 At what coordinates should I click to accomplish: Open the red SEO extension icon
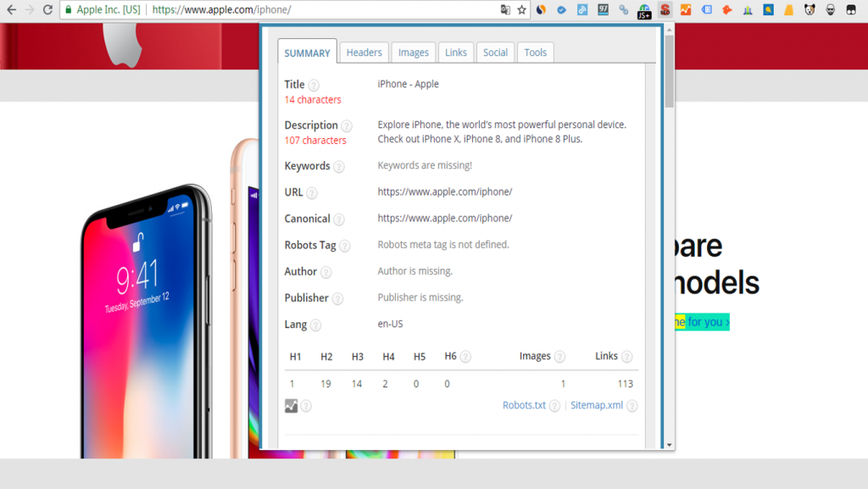(x=665, y=10)
